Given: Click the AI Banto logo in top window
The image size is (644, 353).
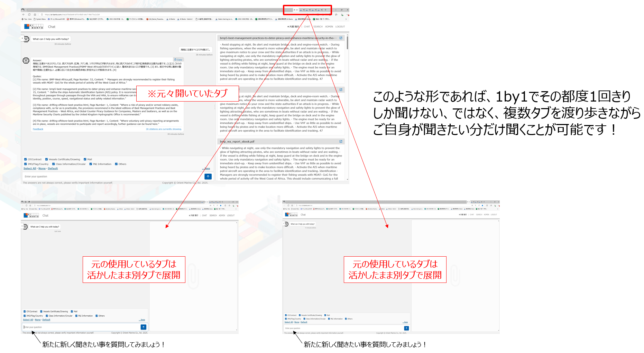Looking at the screenshot, I should [x=34, y=27].
